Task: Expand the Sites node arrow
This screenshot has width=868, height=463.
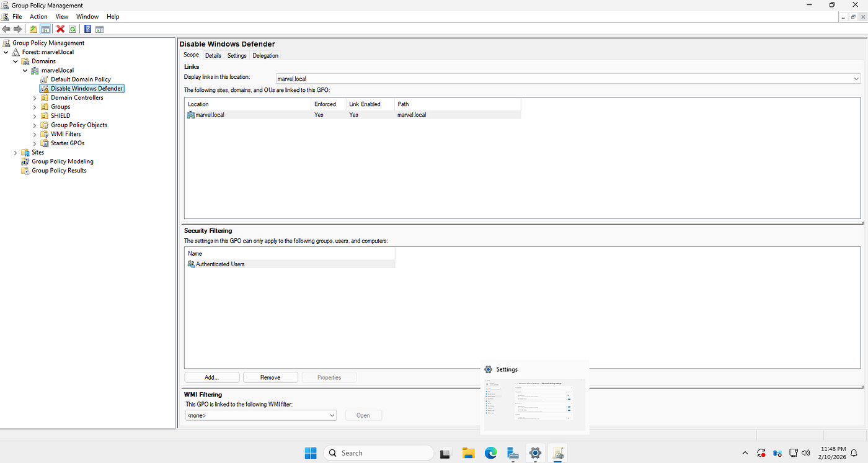Action: click(x=15, y=152)
